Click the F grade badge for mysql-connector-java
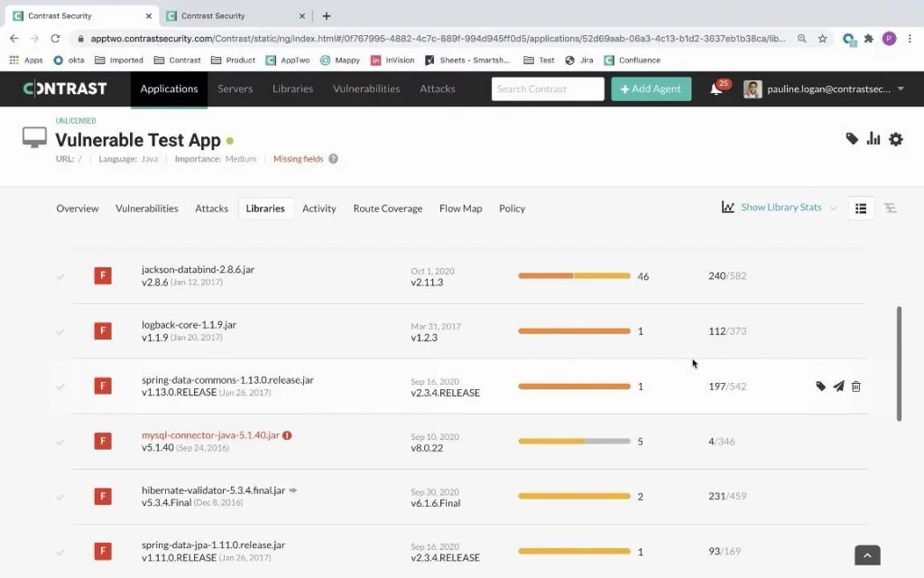The width and height of the screenshot is (924, 578). (x=103, y=441)
